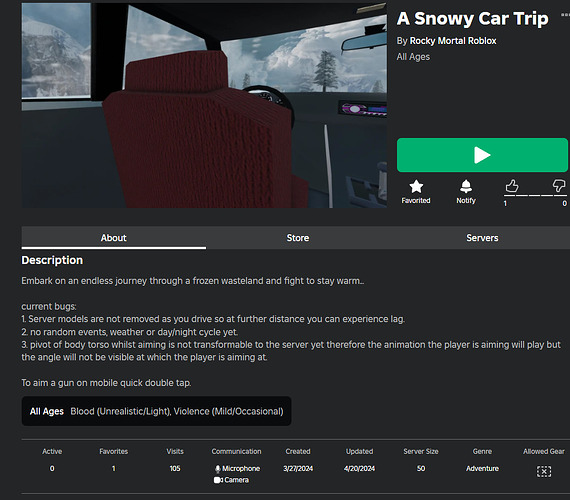Screen dimensions: 570x500
Task: Click the Description heading
Action: (52, 260)
